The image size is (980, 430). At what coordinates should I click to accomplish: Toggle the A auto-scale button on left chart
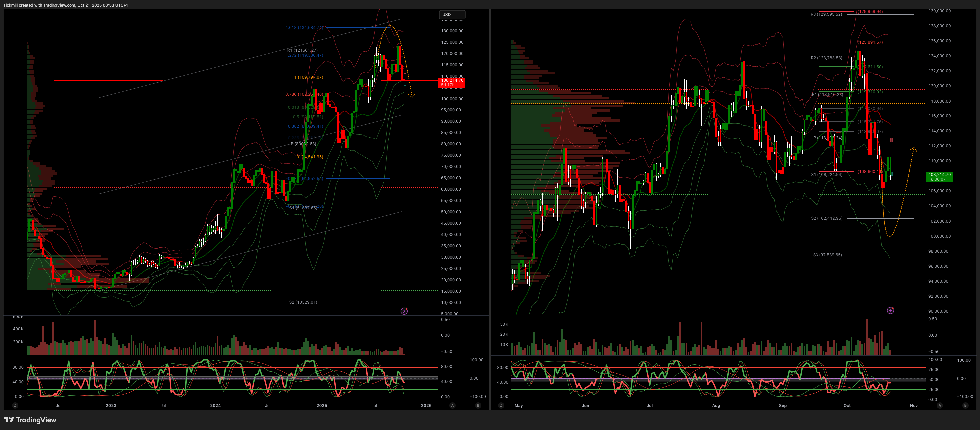452,406
